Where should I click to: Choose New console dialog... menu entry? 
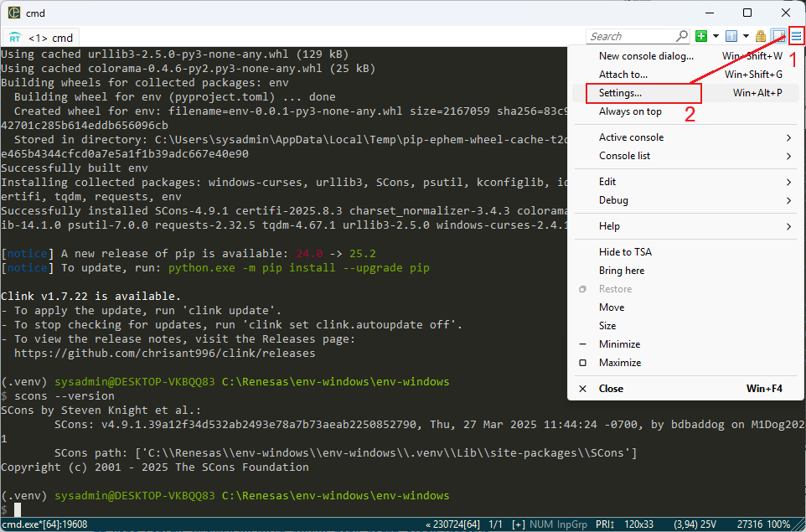646,56
